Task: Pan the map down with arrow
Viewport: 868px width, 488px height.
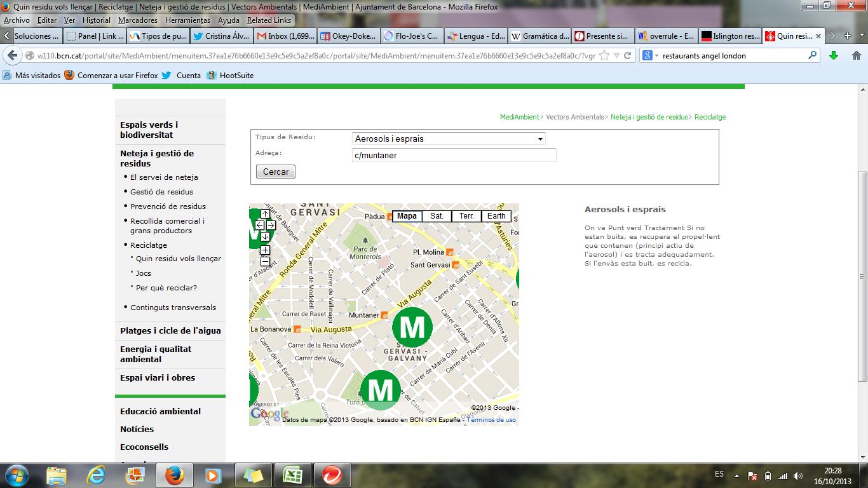Action: tap(265, 236)
